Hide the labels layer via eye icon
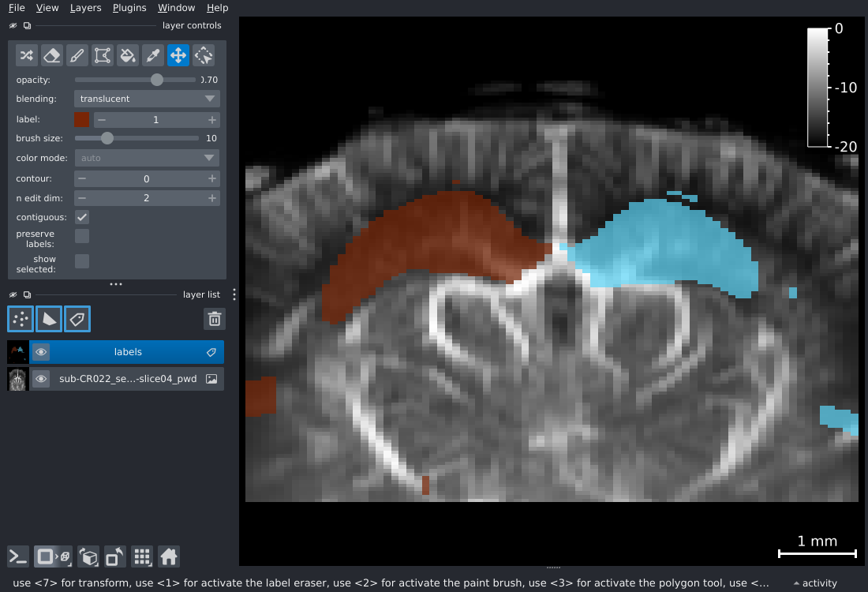Viewport: 868px width, 592px height. [41, 352]
